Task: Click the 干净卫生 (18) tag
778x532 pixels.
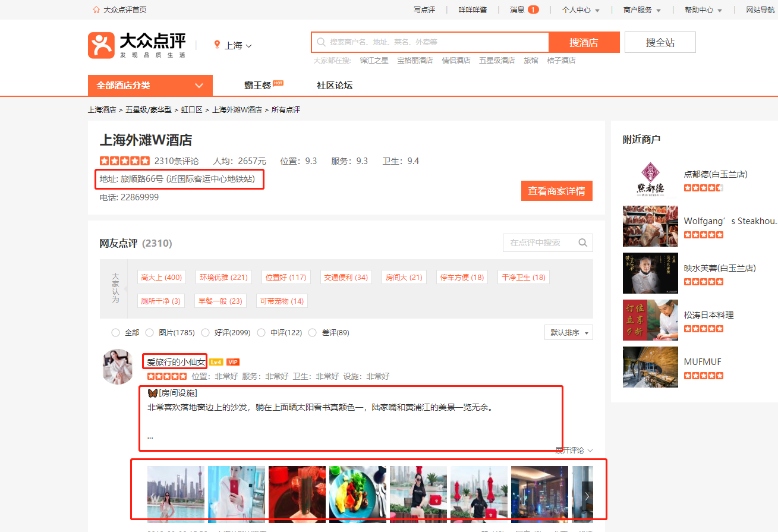Action: pos(524,277)
